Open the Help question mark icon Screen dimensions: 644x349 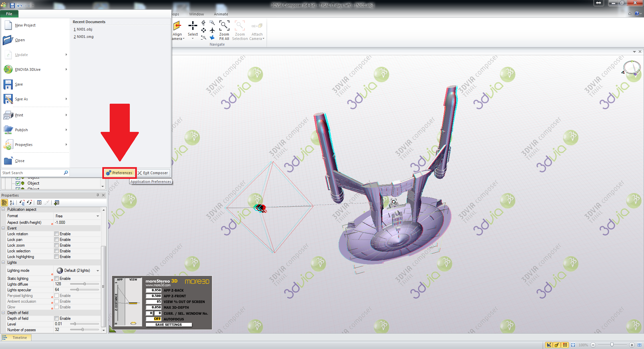(x=637, y=14)
